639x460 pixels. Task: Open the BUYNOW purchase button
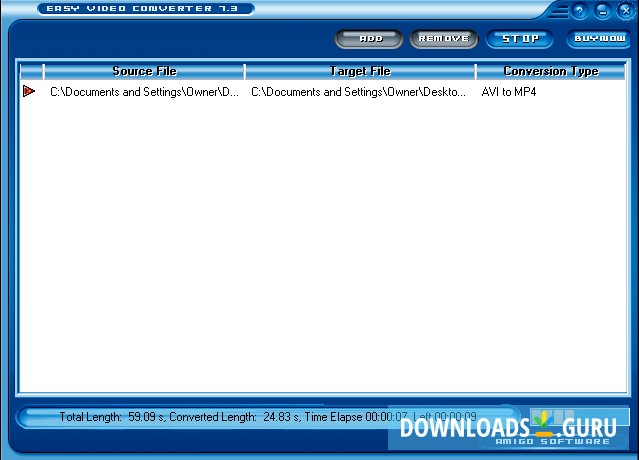click(x=599, y=39)
